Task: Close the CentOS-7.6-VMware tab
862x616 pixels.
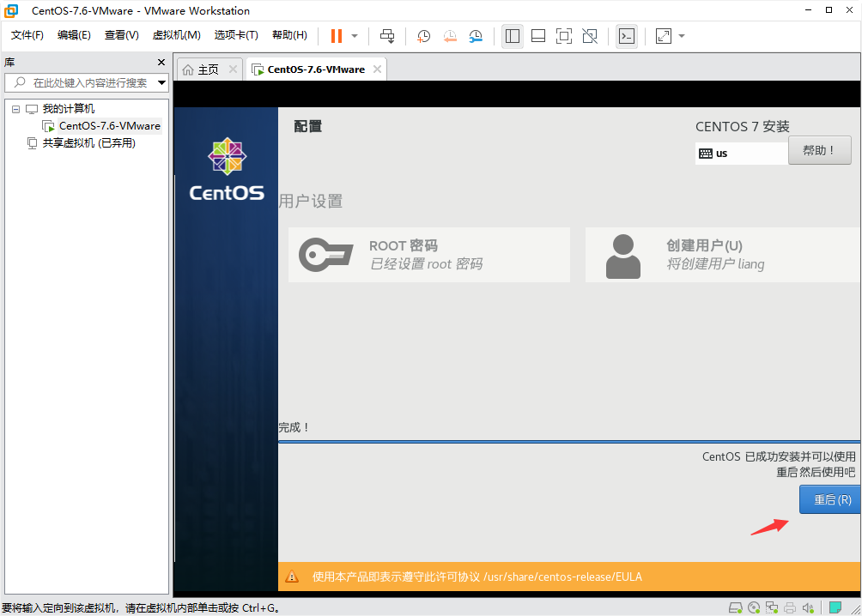Action: point(377,69)
